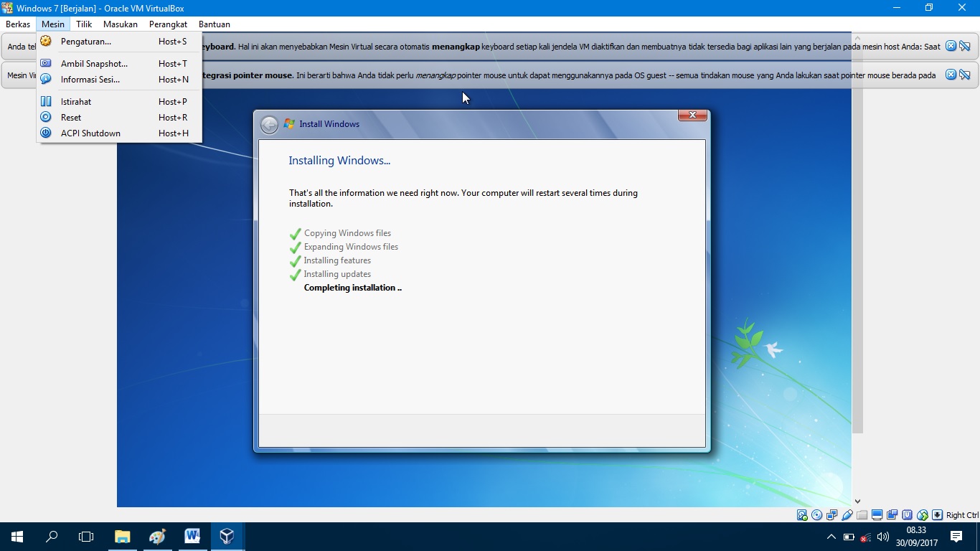Click the scrollbar down arrow of VM view
Viewport: 980px width, 551px height.
pos(857,501)
